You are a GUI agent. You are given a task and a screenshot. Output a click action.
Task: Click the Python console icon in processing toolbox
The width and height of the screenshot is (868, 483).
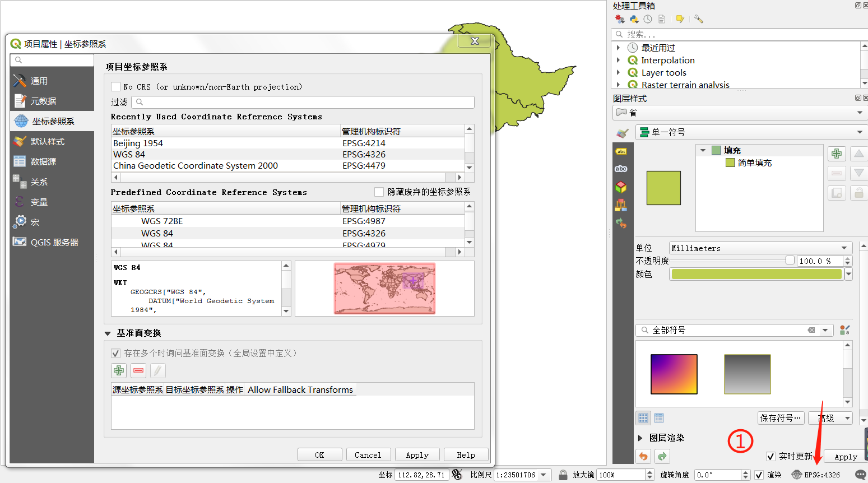pyautogui.click(x=634, y=19)
